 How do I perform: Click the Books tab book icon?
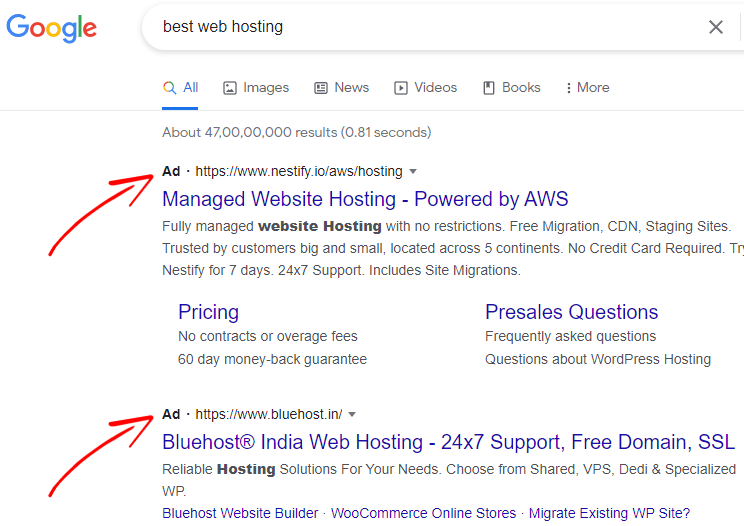489,88
